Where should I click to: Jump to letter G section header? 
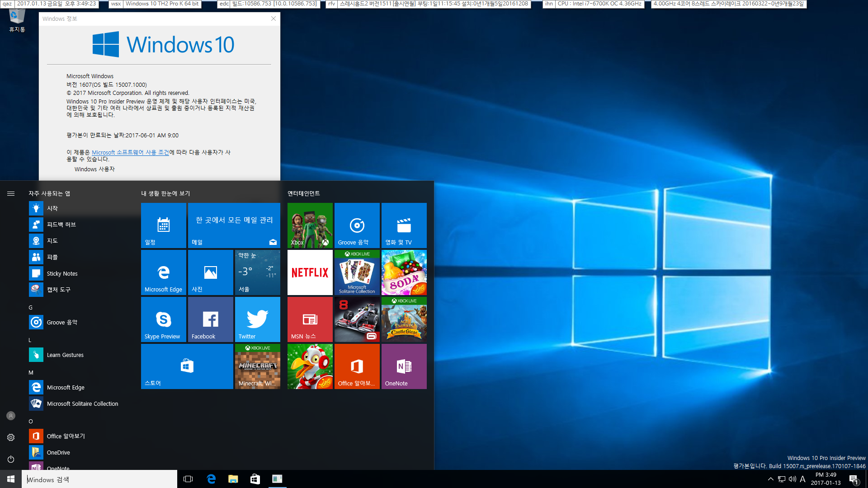pos(31,307)
